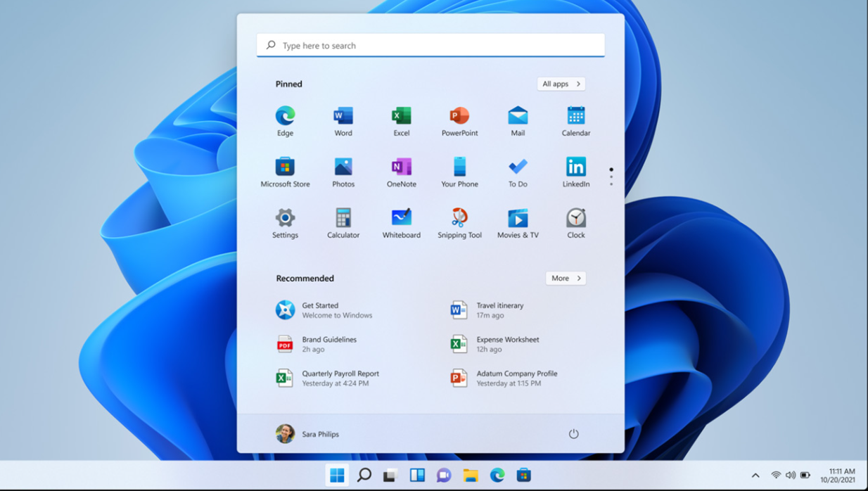Screen dimensions: 868x491
Task: Open the Widgets panel from the taskbar
Action: click(x=417, y=475)
